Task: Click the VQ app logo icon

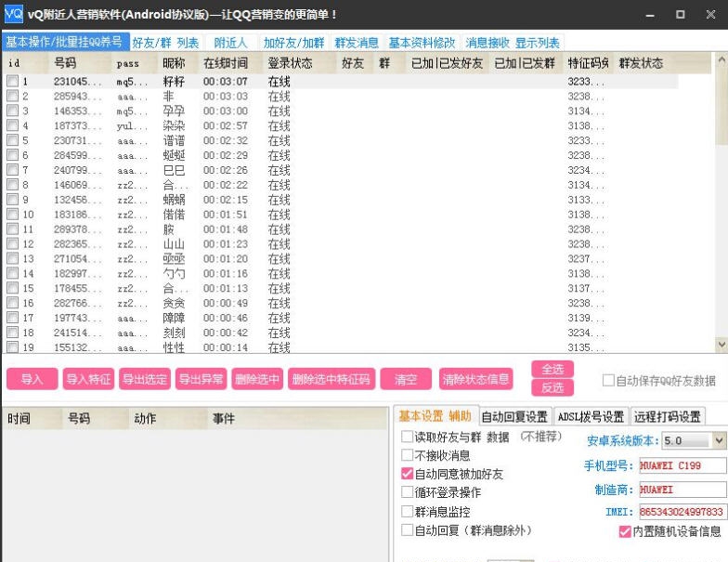Action: pyautogui.click(x=13, y=13)
